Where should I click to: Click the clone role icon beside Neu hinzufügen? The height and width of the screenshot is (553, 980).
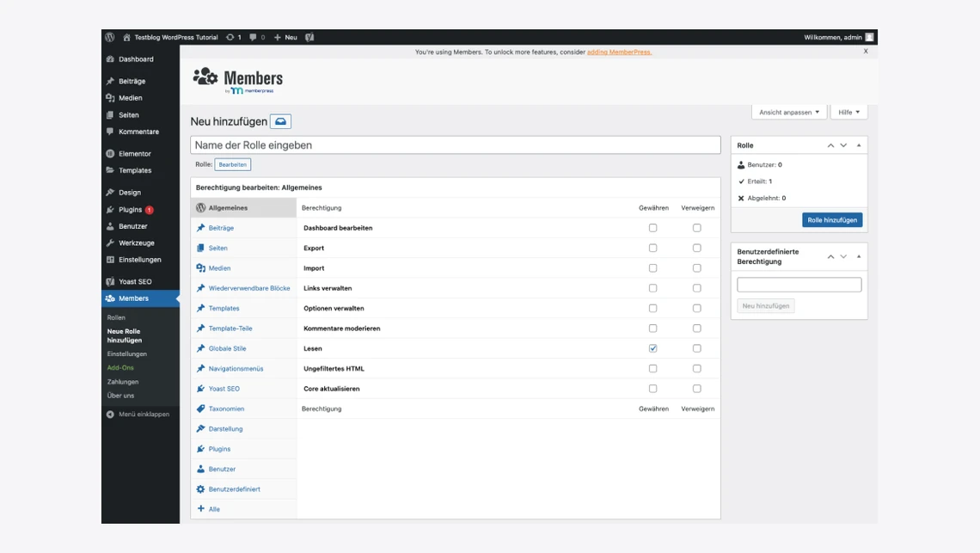pos(280,121)
